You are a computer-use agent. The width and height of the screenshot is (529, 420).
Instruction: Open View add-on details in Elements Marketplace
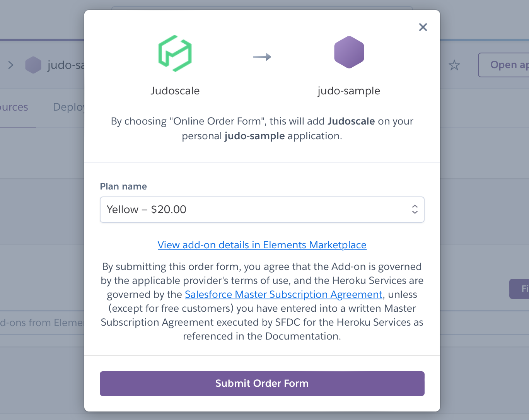point(262,245)
